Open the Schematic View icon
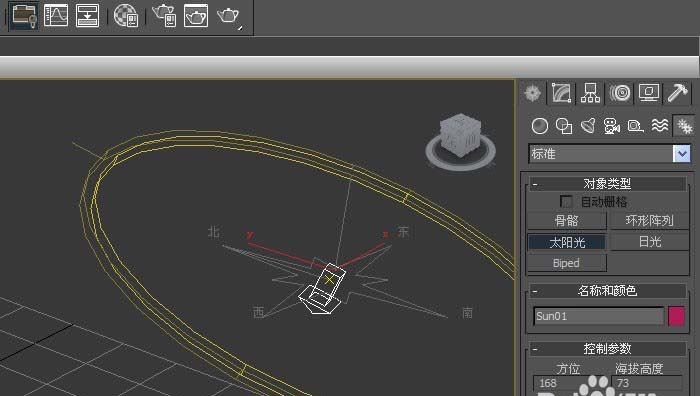This screenshot has width=700, height=396. (x=87, y=16)
